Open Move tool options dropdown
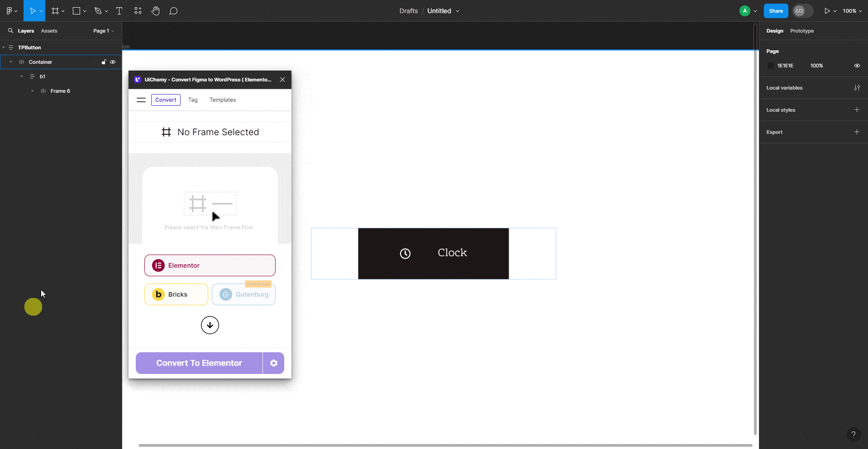The height and width of the screenshot is (449, 868). 41,11
